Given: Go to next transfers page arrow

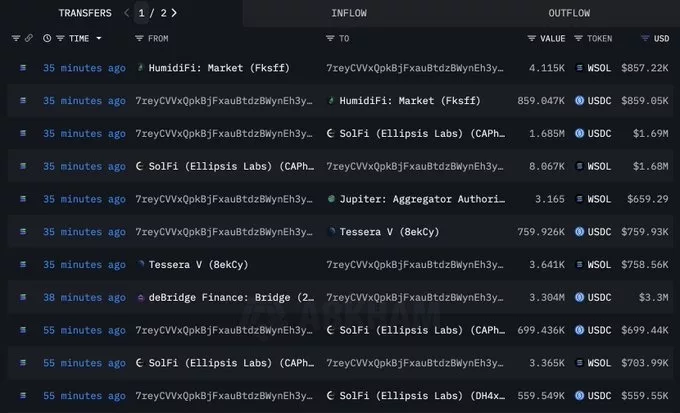Looking at the screenshot, I should 175,13.
